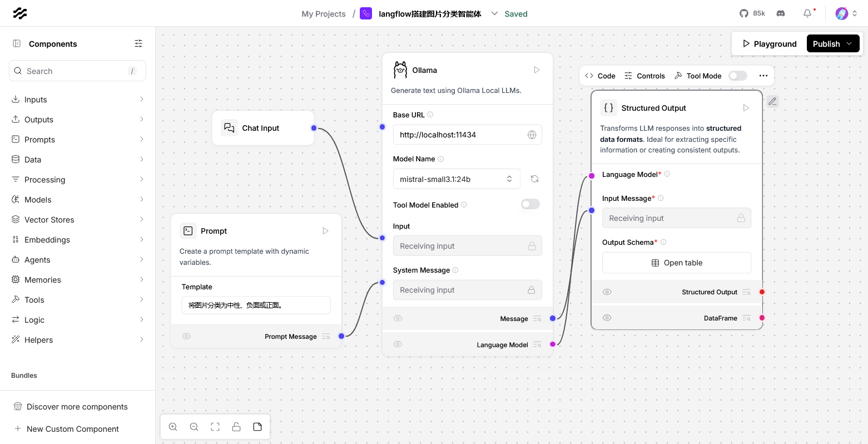The width and height of the screenshot is (868, 444).
Task: Click Discover more components
Action: (71, 407)
